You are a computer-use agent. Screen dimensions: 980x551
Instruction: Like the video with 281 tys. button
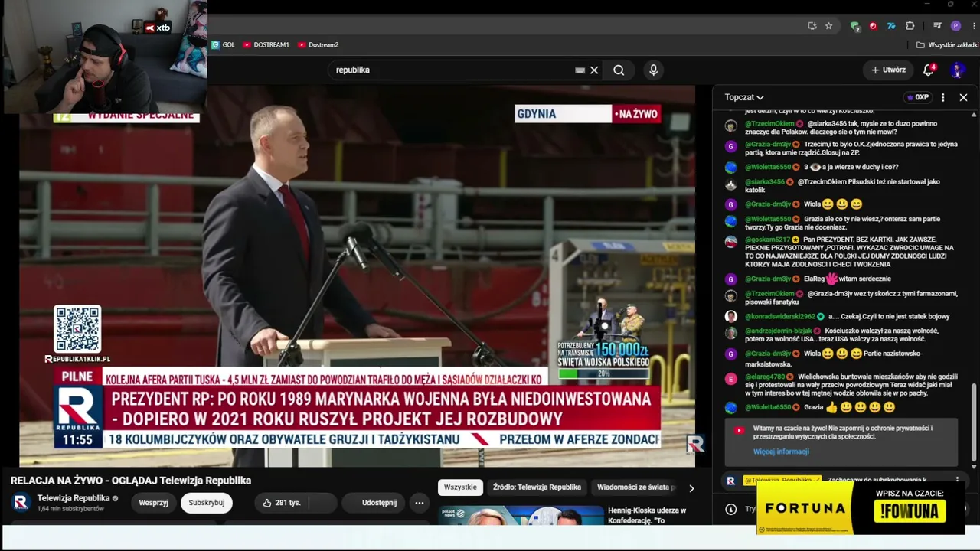tap(282, 503)
